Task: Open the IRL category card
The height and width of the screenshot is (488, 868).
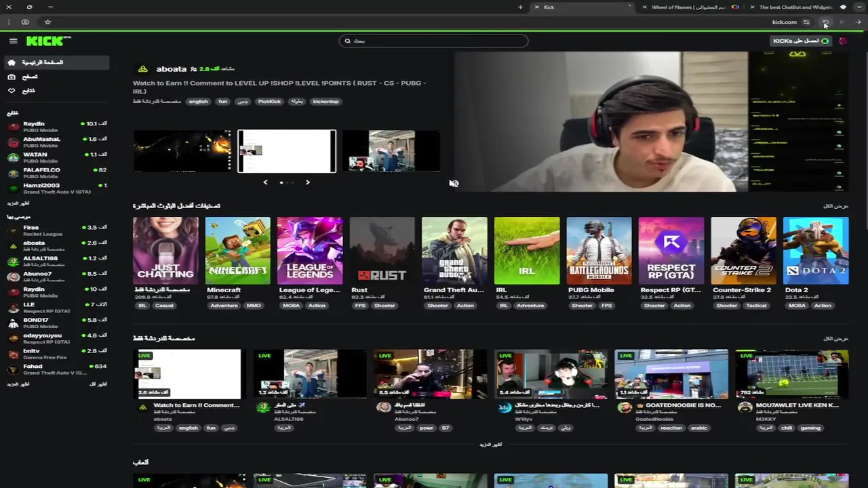Action: point(527,250)
